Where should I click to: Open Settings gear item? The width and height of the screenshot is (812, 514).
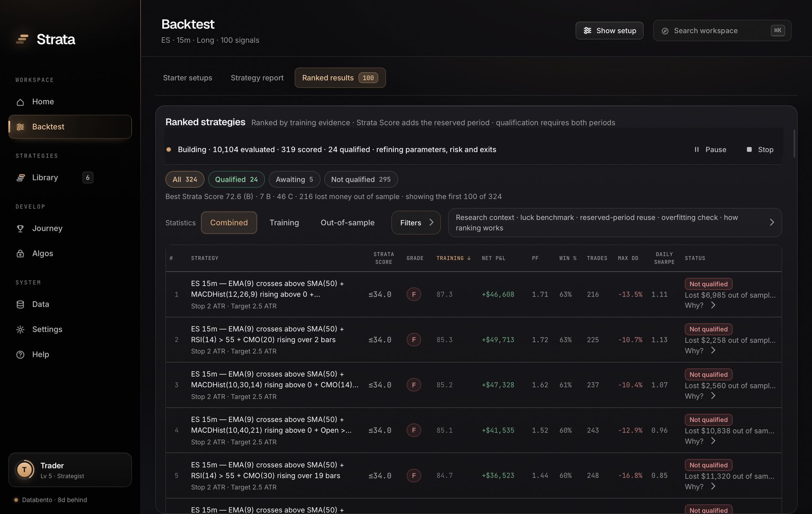70,330
